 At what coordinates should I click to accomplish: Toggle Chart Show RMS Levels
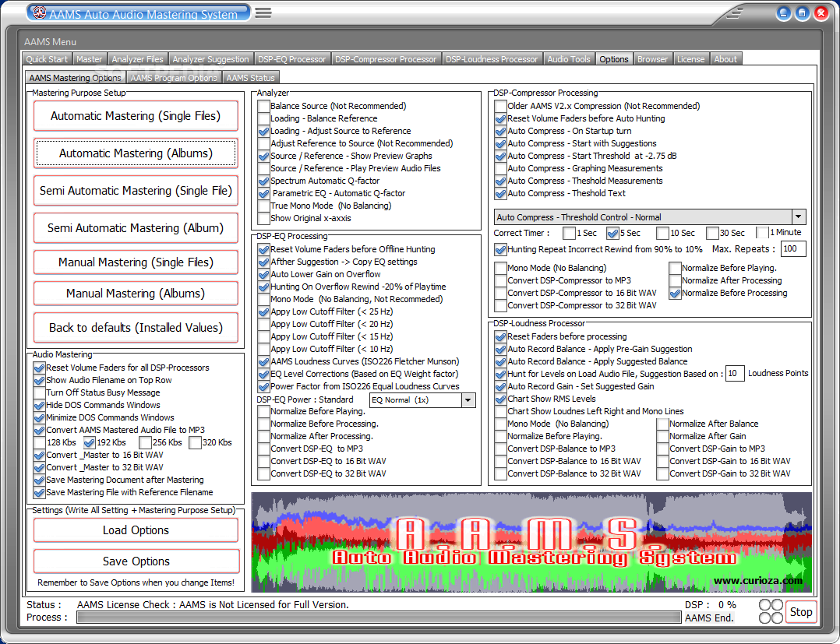click(500, 399)
